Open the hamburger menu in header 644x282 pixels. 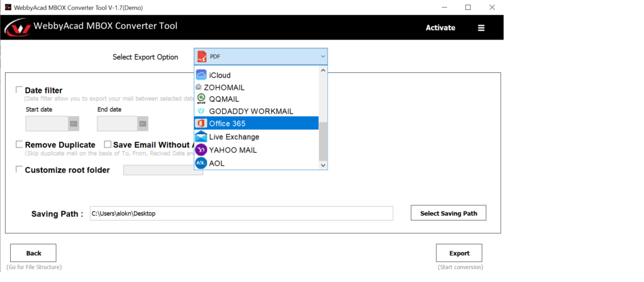point(481,28)
